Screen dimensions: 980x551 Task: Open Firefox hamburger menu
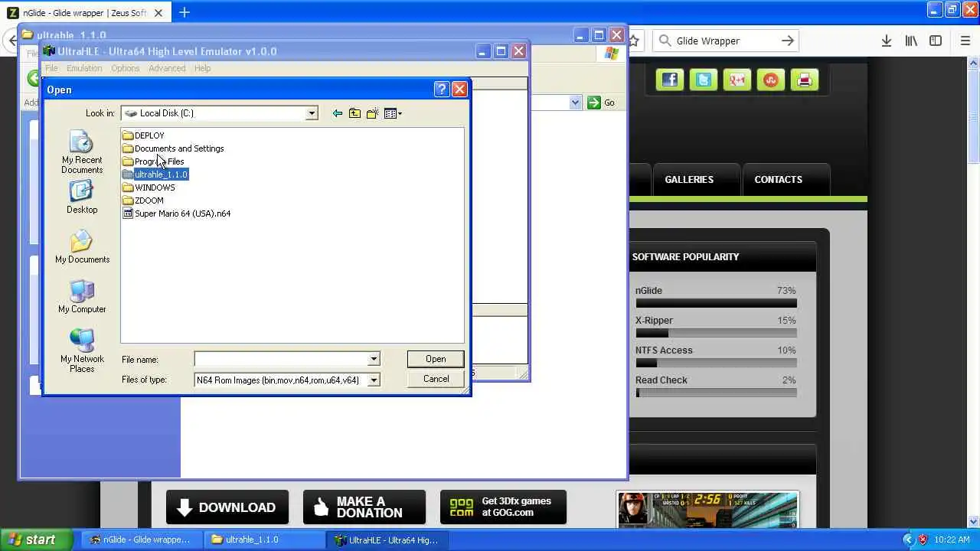[x=965, y=41]
